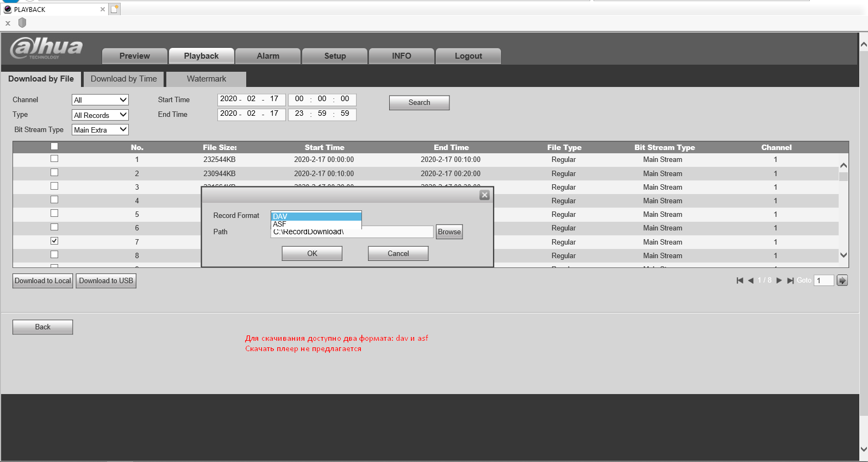Go to the previous results page

[751, 280]
